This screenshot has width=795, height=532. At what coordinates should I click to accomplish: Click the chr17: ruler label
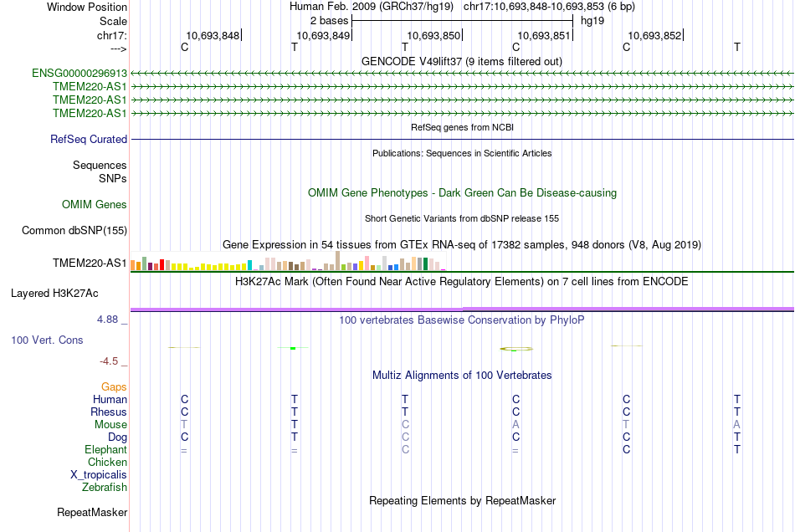[x=112, y=35]
